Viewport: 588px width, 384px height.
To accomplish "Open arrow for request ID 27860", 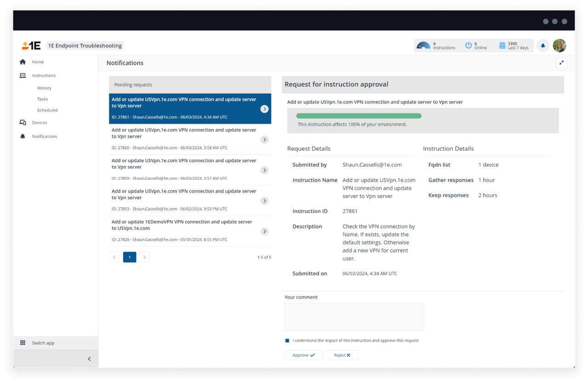I will [264, 139].
